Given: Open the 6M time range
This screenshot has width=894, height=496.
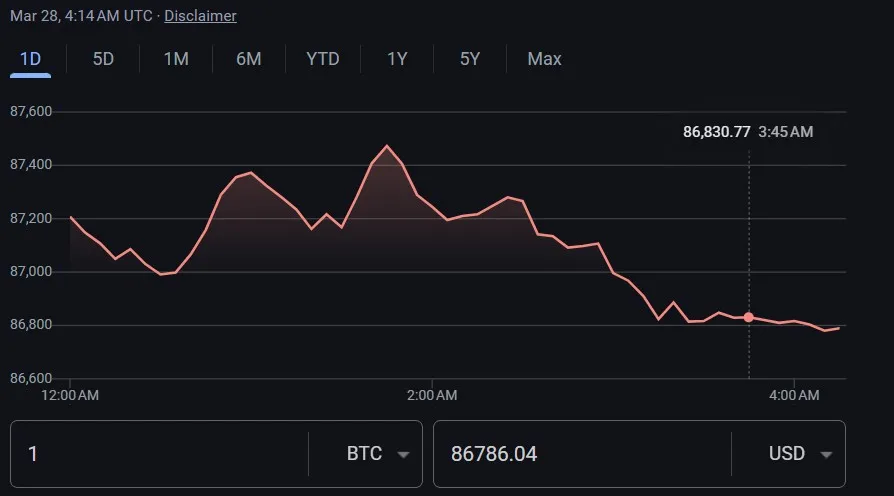Looking at the screenshot, I should [249, 59].
